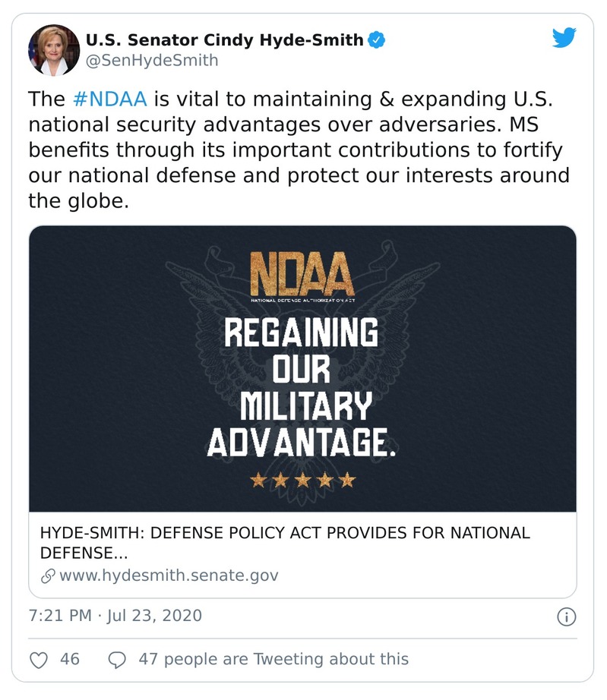Open the tweet info circle icon
The width and height of the screenshot is (607, 700).
(x=566, y=616)
